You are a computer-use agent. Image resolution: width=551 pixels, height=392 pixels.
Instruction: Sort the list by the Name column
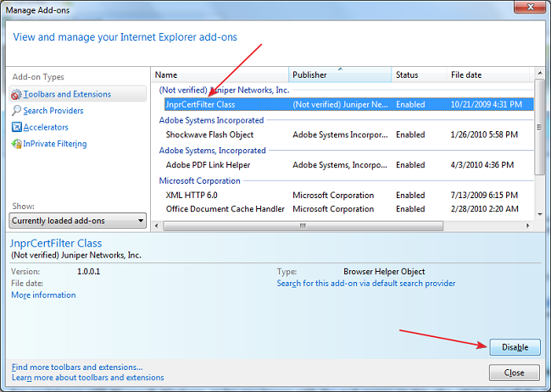pyautogui.click(x=220, y=75)
